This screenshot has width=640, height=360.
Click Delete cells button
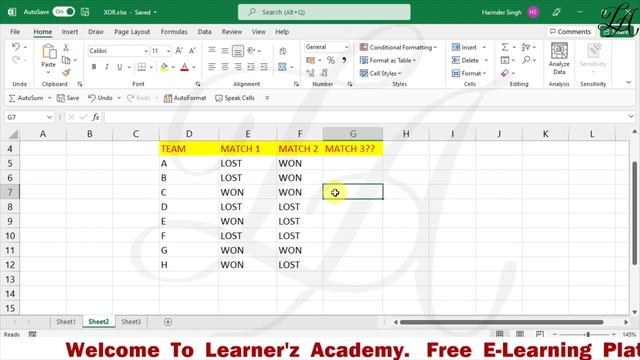click(465, 60)
